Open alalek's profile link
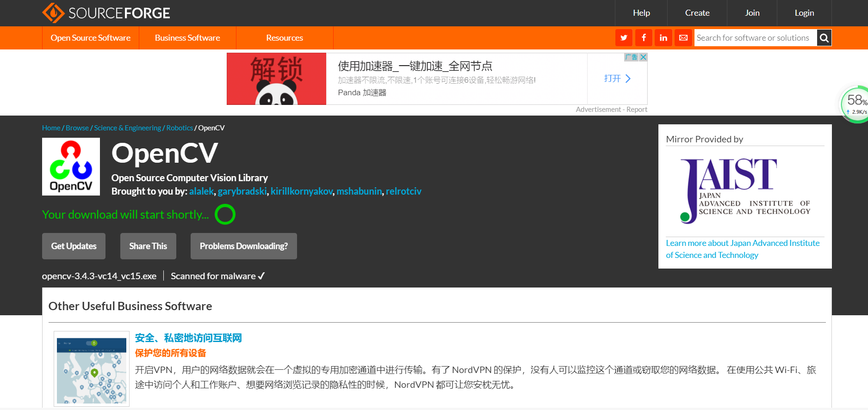Image resolution: width=868 pixels, height=410 pixels. (x=202, y=191)
